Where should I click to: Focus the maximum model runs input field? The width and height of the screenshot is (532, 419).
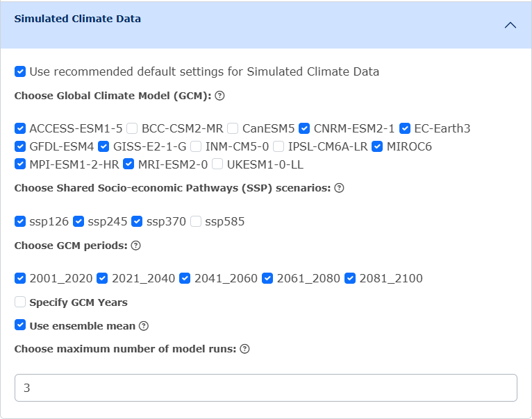[266, 388]
